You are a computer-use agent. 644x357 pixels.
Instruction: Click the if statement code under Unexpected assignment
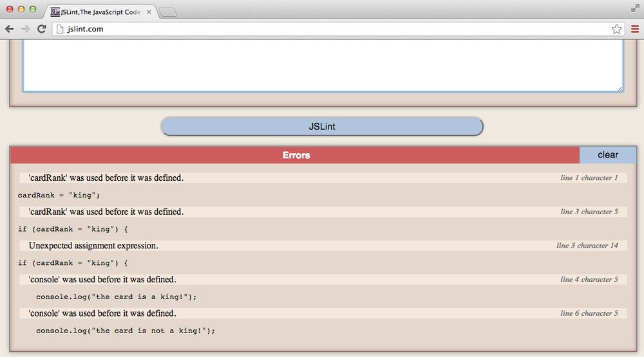73,263
